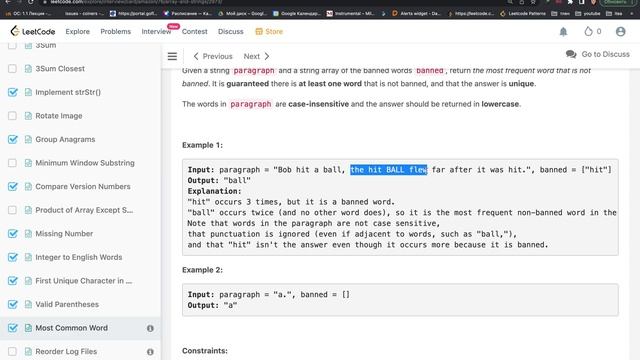Click document icon next to Valid Parentheses
Image resolution: width=640 pixels, height=360 pixels.
pyautogui.click(x=28, y=304)
